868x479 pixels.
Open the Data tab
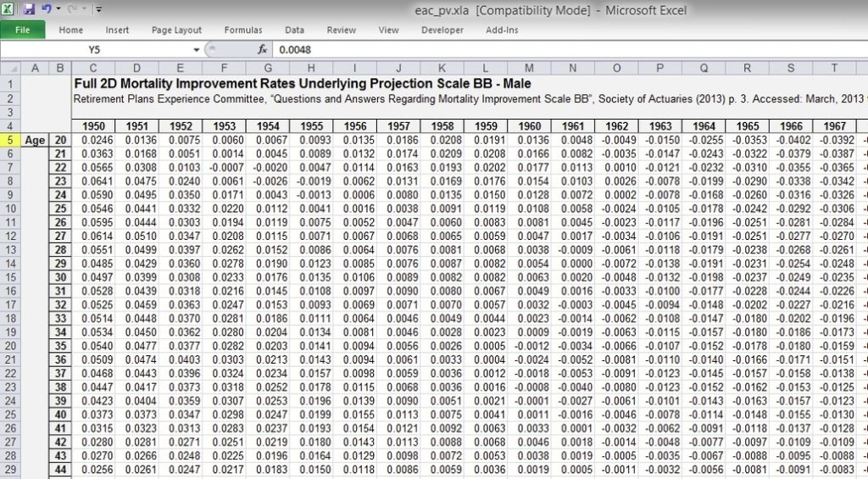click(294, 30)
